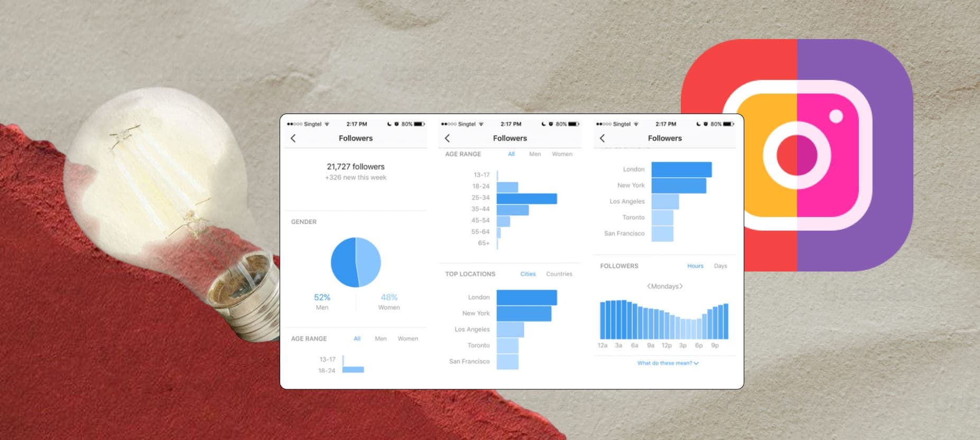Select the Women age range tab on the left screen
Image resolution: width=980 pixels, height=440 pixels.
coord(408,339)
